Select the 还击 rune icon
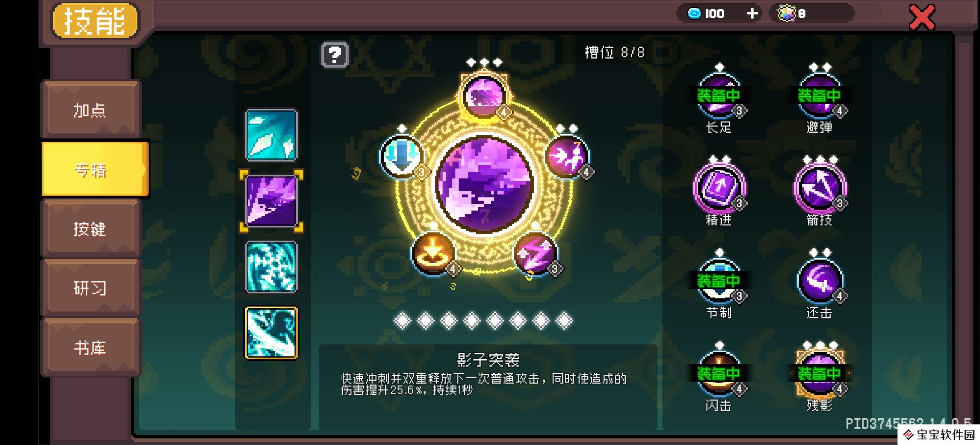 [819, 281]
